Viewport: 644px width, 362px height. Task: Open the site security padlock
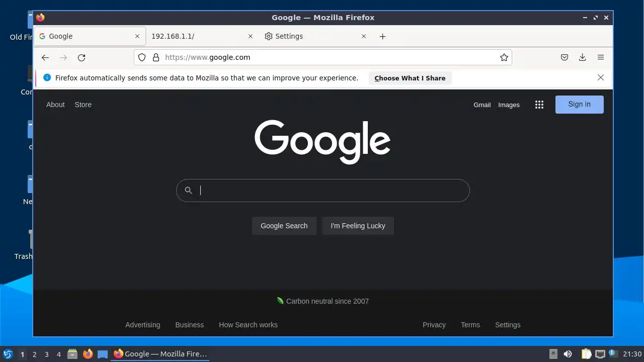(x=155, y=57)
